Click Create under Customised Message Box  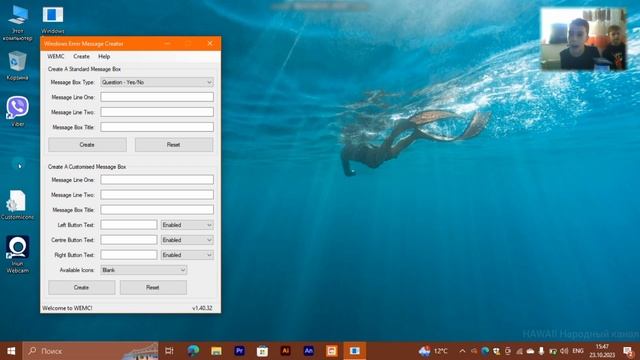click(82, 287)
